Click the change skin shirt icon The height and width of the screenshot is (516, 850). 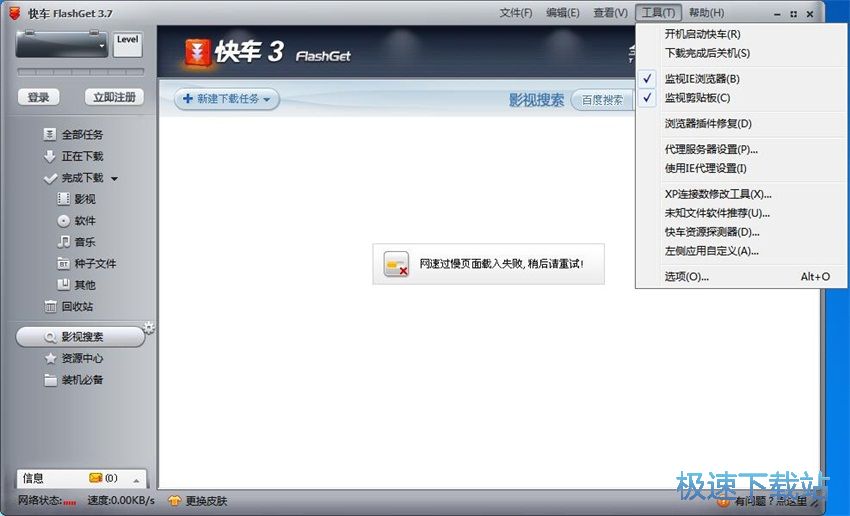pyautogui.click(x=174, y=500)
